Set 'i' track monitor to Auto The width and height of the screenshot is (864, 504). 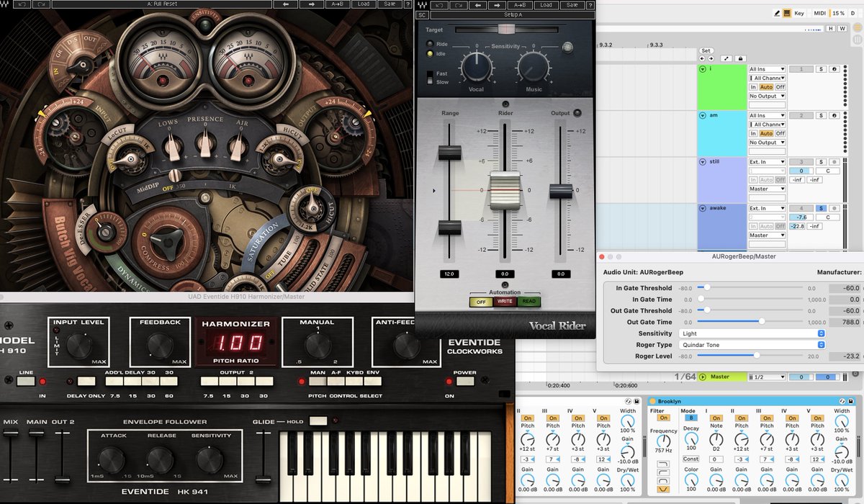pos(766,87)
